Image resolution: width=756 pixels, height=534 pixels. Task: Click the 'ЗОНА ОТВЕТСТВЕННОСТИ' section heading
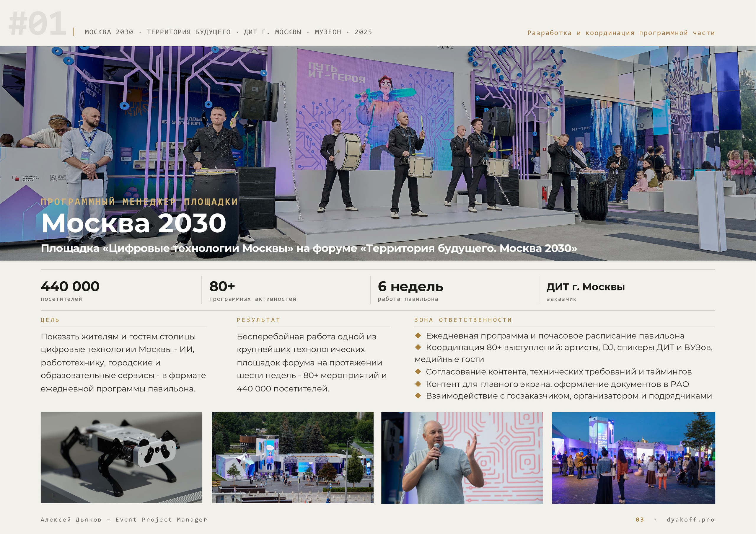pyautogui.click(x=463, y=320)
